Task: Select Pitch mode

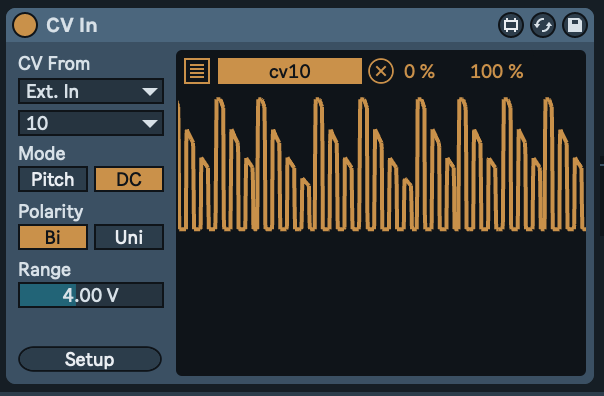Action: click(x=53, y=179)
